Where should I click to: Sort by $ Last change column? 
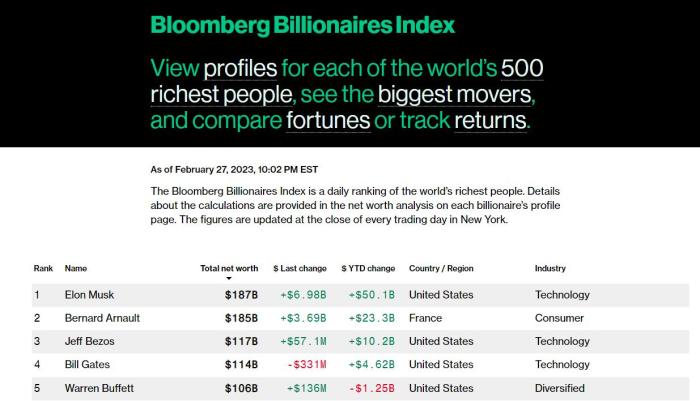[x=300, y=269]
